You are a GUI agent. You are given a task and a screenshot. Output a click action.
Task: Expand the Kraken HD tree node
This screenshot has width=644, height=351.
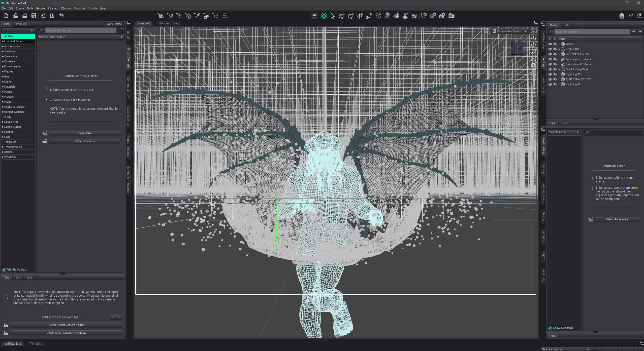click(x=559, y=49)
